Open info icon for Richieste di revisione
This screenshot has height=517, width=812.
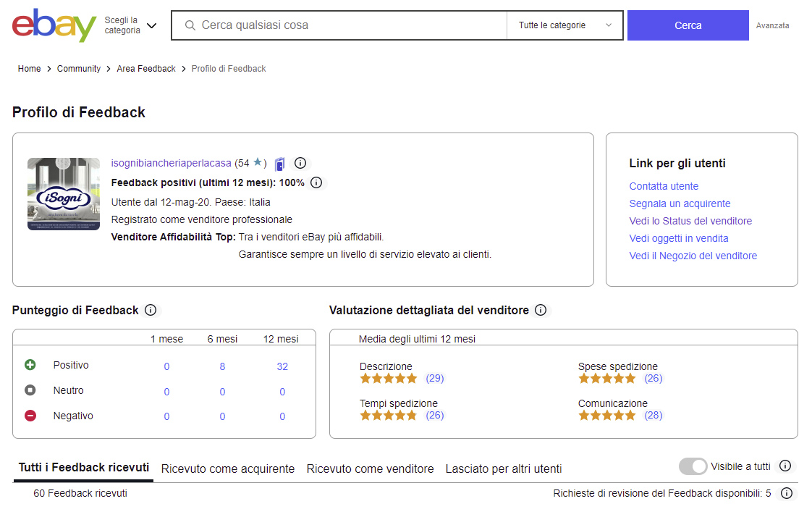[x=787, y=493]
